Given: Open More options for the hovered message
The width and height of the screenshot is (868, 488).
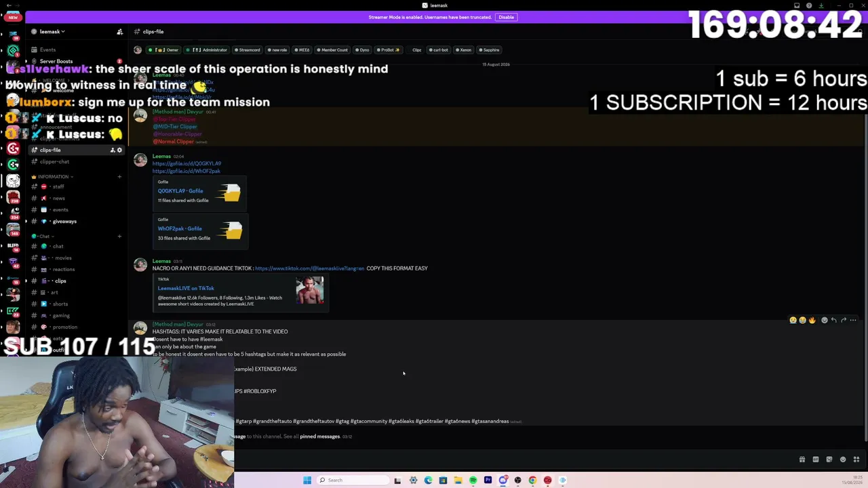Looking at the screenshot, I should (x=853, y=320).
